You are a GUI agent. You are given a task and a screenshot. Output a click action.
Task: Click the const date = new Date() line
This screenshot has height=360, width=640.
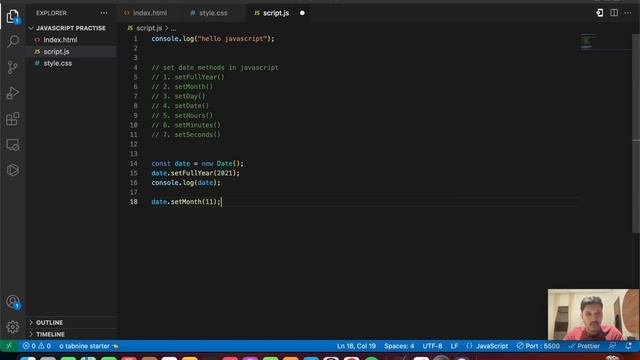coord(197,163)
